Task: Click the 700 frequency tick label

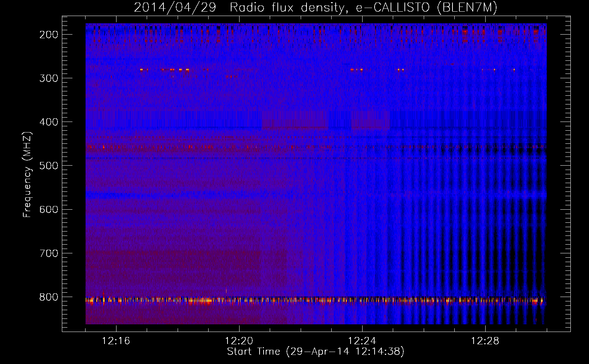Action: point(49,253)
